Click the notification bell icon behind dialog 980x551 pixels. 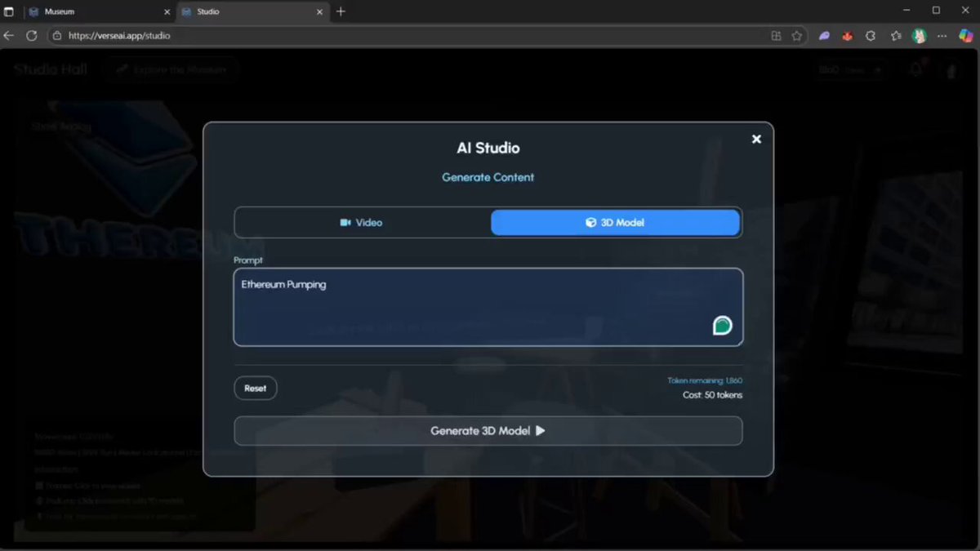[916, 70]
